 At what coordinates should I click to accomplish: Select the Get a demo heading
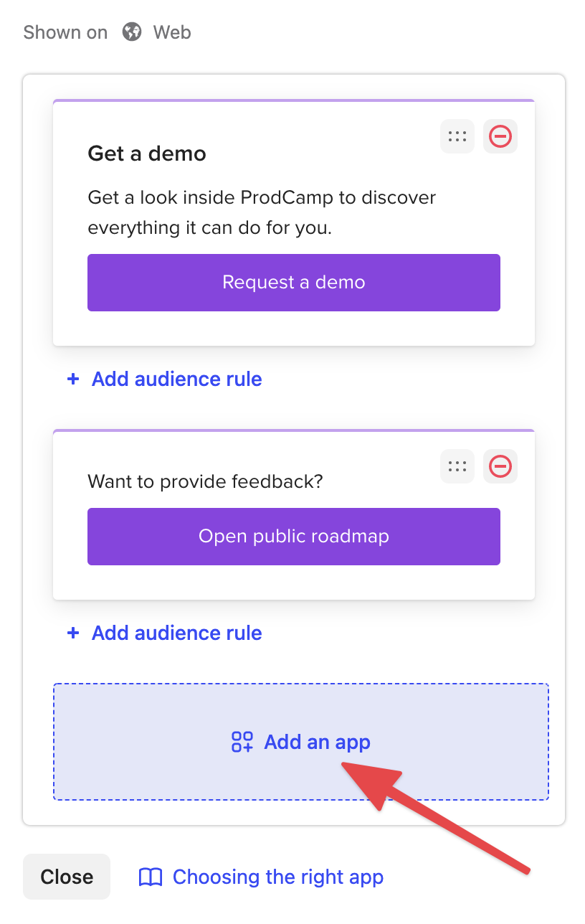coord(147,154)
